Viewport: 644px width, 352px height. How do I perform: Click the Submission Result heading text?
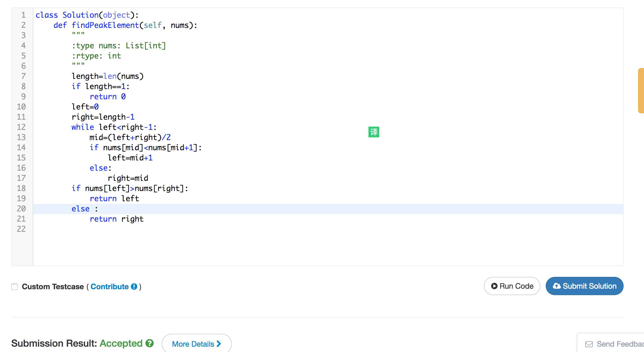[x=54, y=343]
